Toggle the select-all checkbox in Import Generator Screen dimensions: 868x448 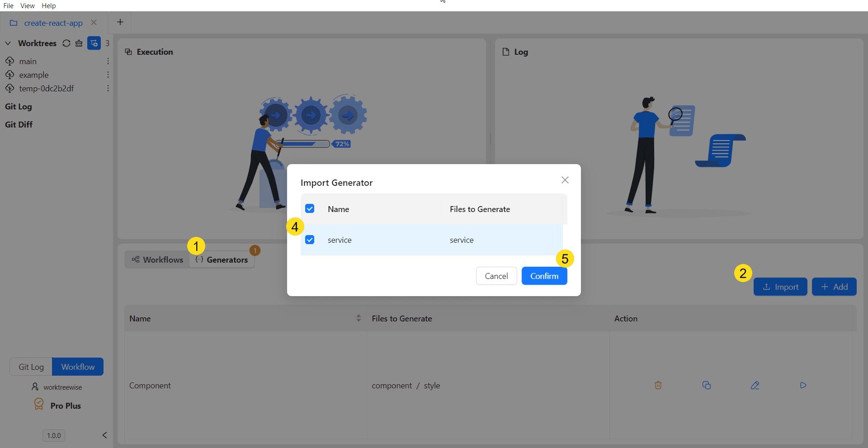310,209
